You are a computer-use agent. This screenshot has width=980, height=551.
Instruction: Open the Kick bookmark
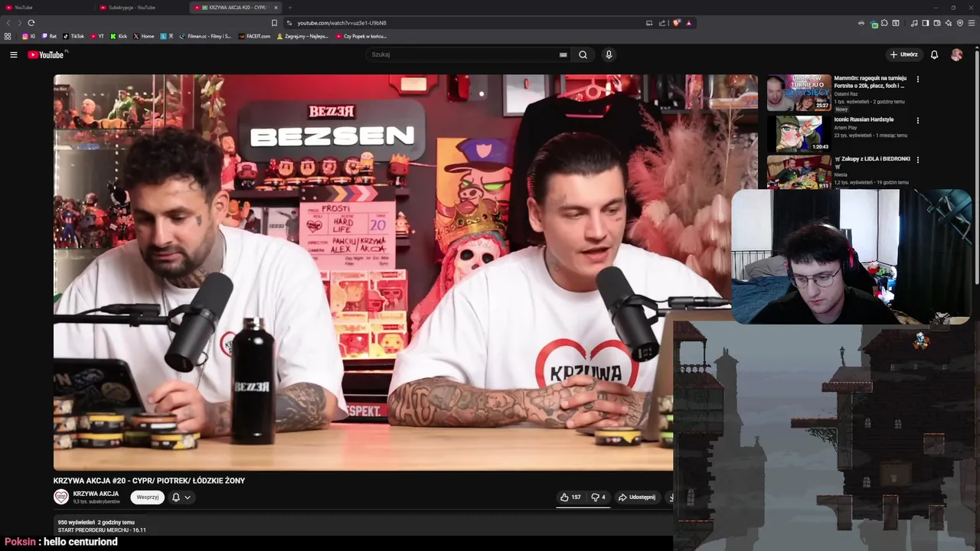[119, 36]
